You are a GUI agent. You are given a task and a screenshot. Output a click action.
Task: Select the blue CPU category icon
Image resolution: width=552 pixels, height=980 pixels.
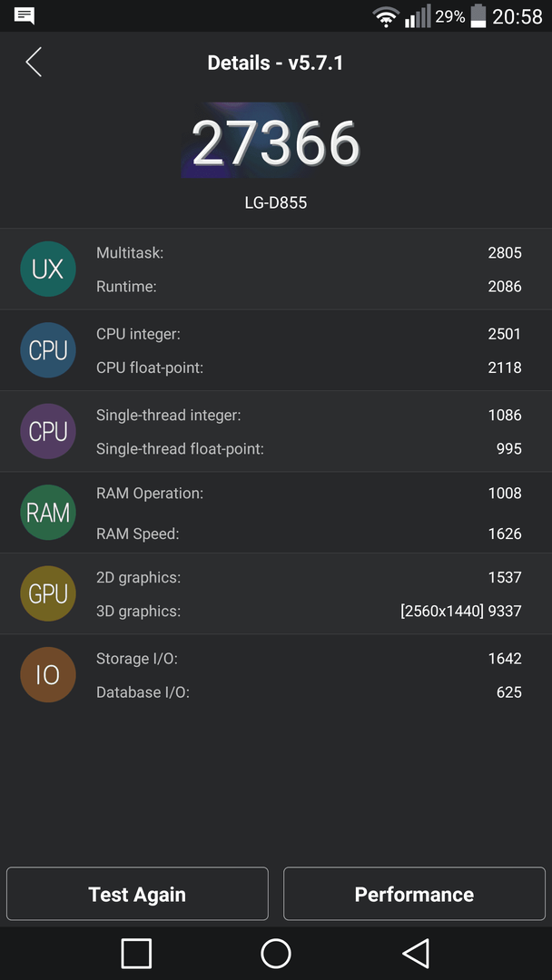pos(48,350)
